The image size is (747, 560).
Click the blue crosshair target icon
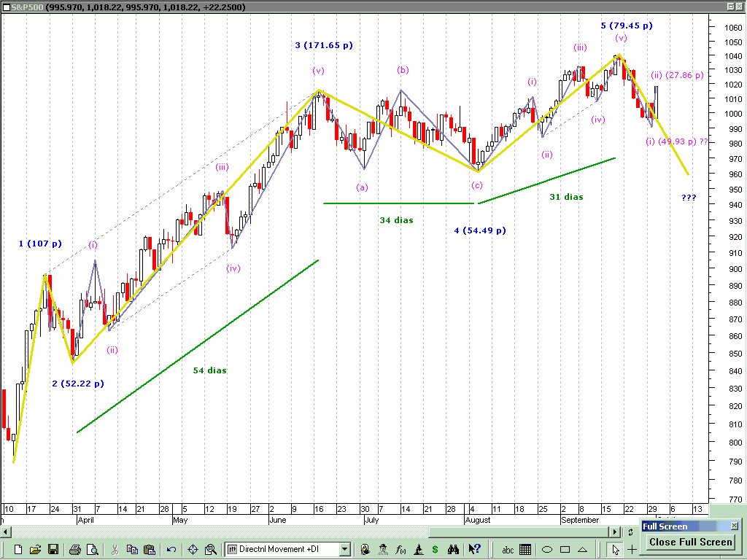193,550
